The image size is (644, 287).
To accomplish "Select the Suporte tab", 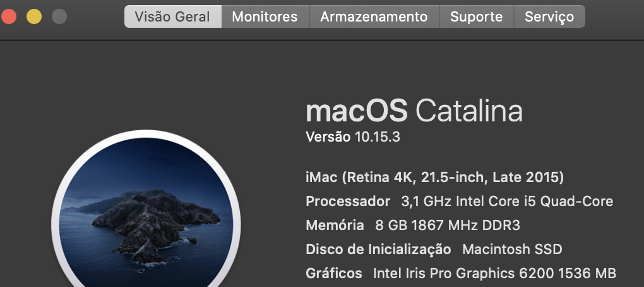I will 477,16.
